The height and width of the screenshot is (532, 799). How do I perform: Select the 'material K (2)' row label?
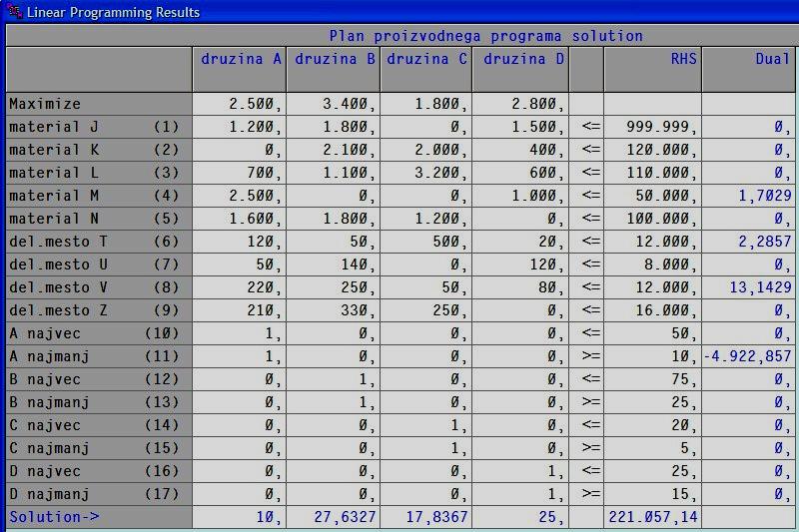point(99,150)
